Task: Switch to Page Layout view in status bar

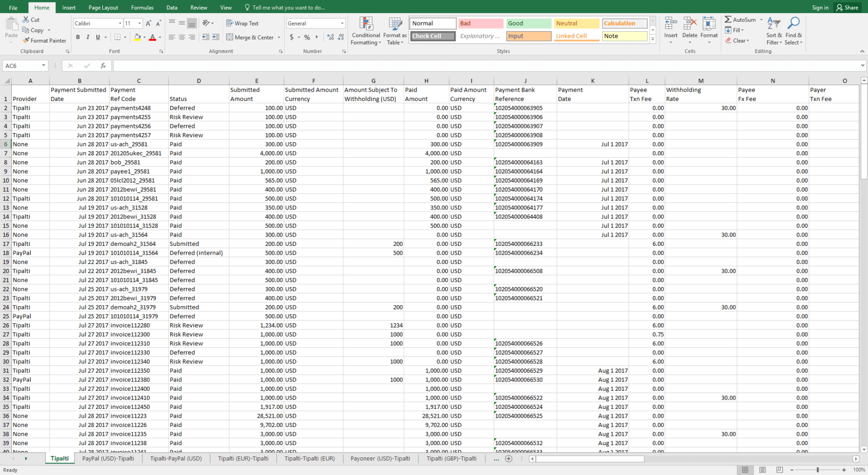Action: tap(762, 470)
